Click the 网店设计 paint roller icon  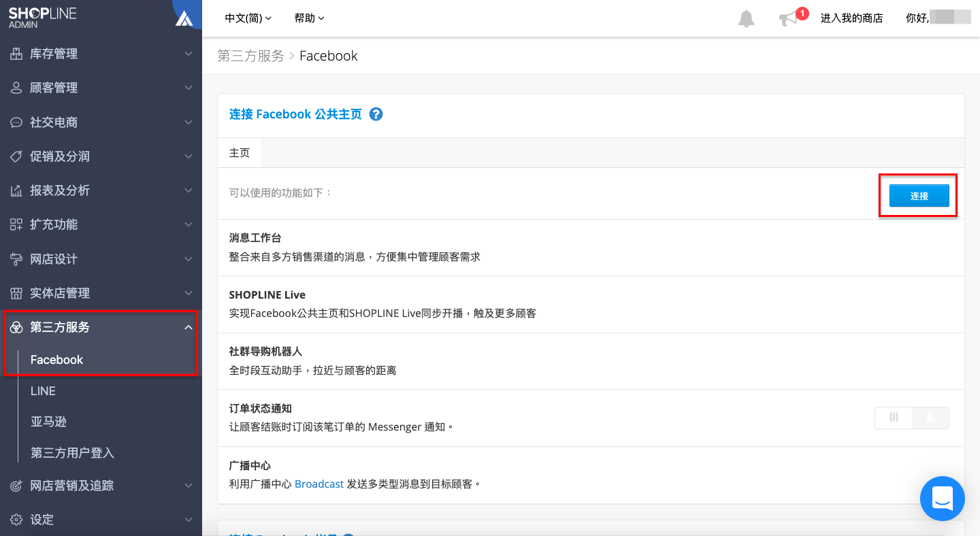tap(16, 259)
